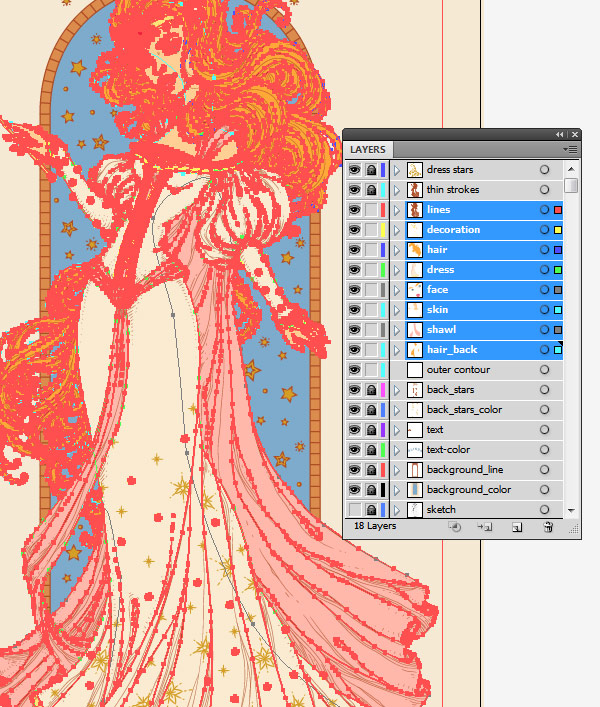Select the LAYERS panel tab

point(368,150)
